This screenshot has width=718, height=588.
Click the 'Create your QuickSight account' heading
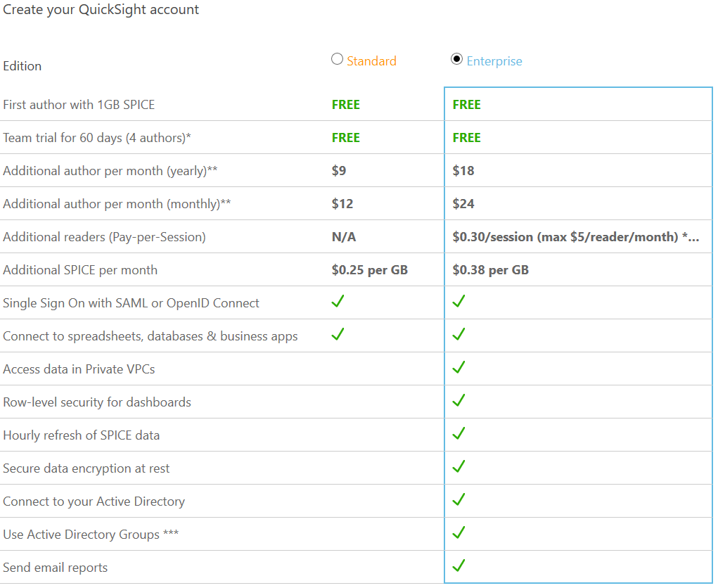tap(101, 10)
